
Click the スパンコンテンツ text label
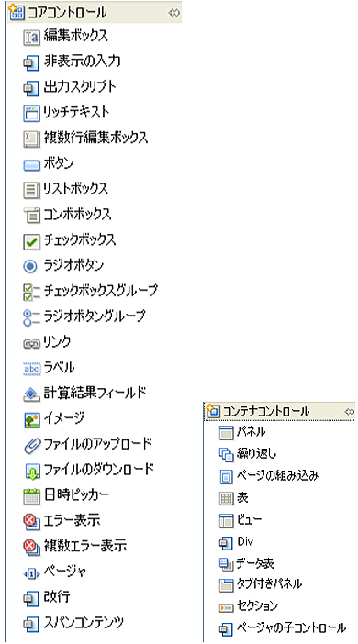coord(84,622)
